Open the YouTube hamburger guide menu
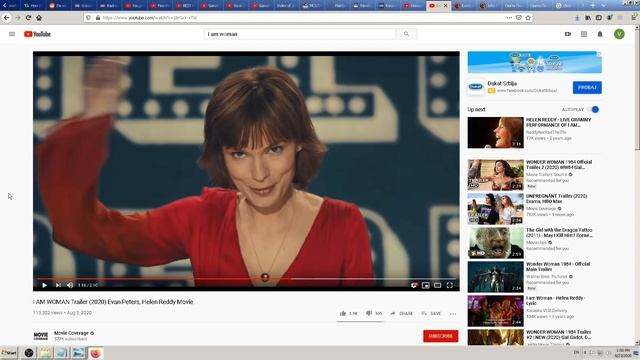This screenshot has height=360, width=640. [x=12, y=34]
